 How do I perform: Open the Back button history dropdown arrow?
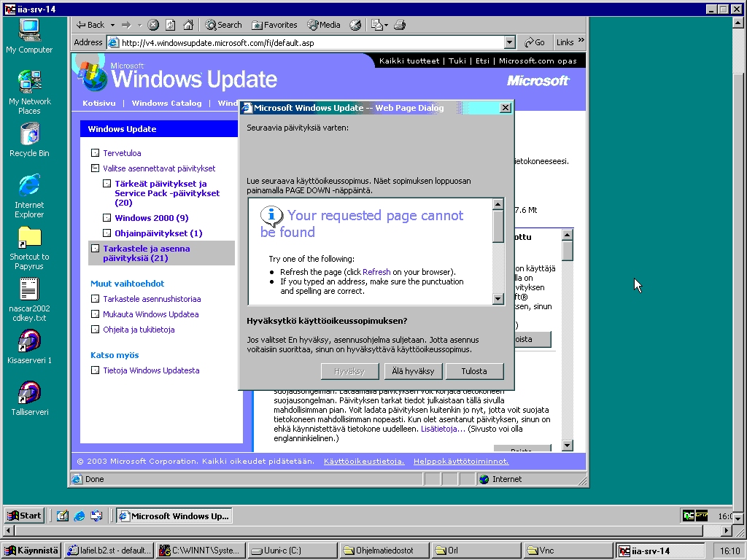coord(112,25)
